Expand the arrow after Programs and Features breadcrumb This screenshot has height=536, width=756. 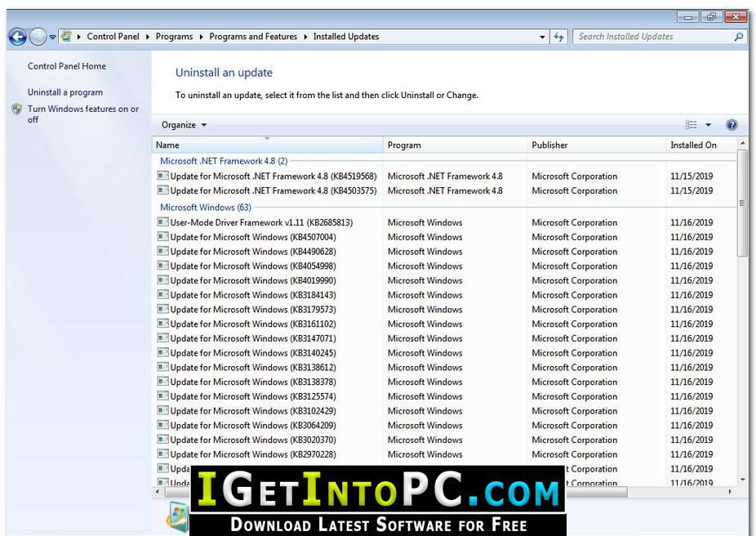pyautogui.click(x=305, y=37)
